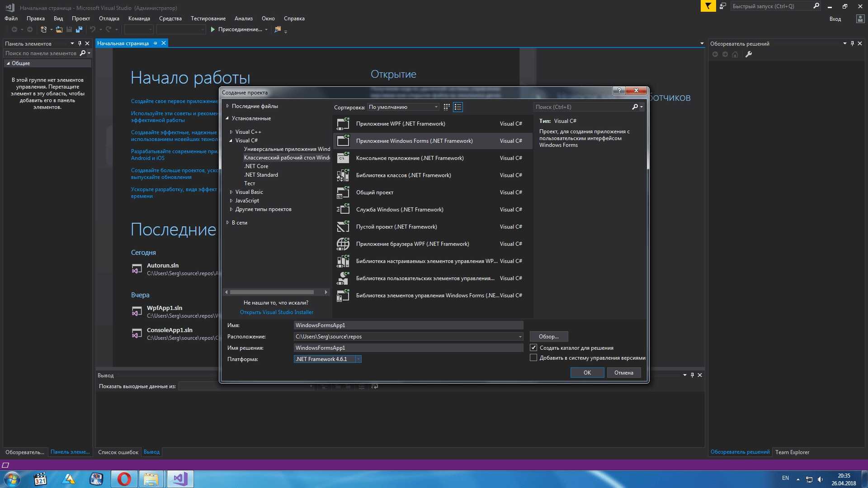Image resolution: width=868 pixels, height=488 pixels.
Task: Click the feedback notification flag icon
Action: point(708,6)
